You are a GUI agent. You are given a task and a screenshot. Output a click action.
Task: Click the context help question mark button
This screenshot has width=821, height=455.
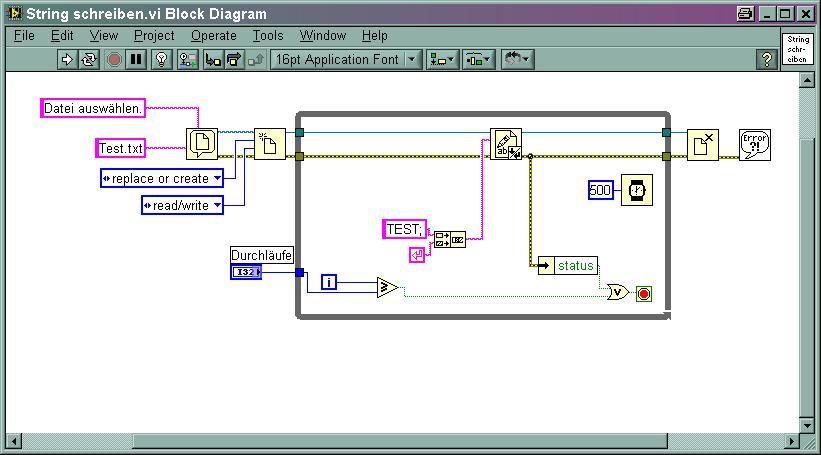[767, 60]
